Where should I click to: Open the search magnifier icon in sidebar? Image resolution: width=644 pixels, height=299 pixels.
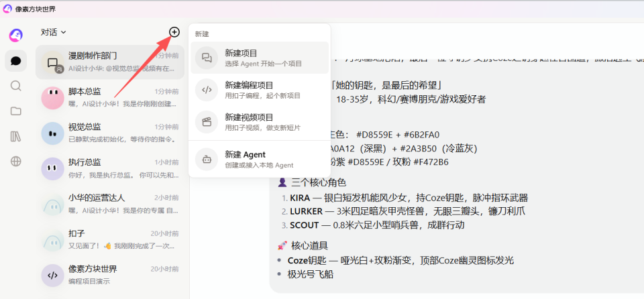tap(16, 86)
